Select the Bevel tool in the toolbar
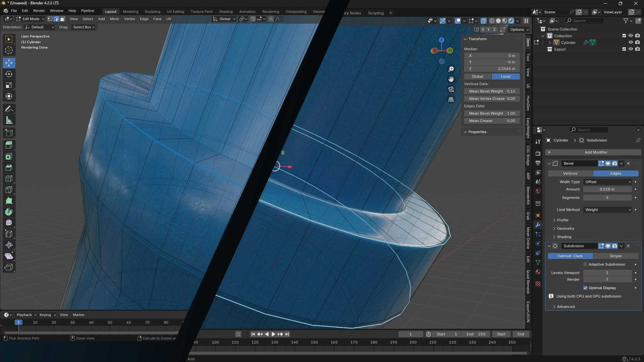Screen dimensions: 644x362 point(9,167)
